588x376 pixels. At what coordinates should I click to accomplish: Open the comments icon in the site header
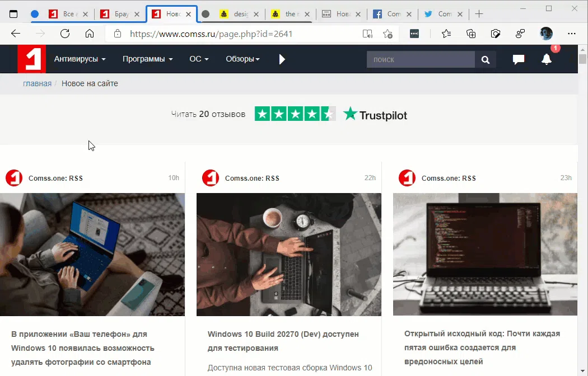click(518, 59)
